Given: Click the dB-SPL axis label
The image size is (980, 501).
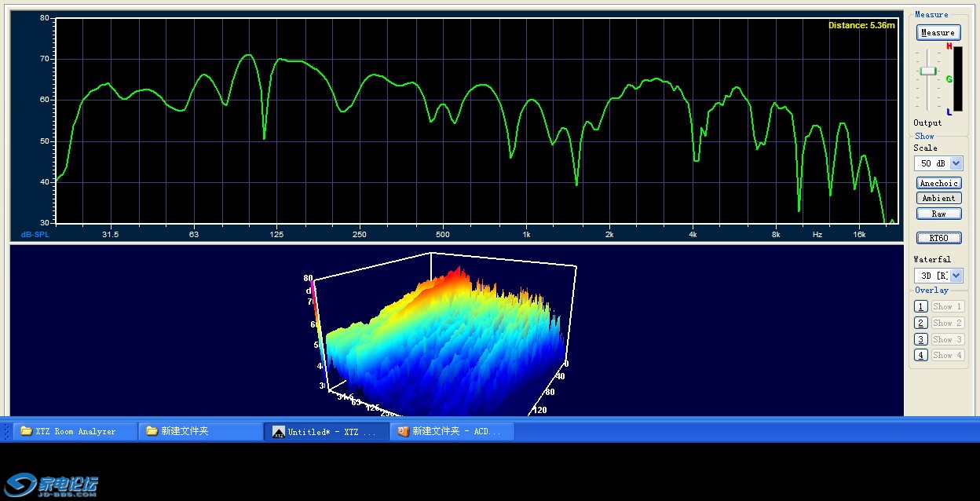Looking at the screenshot, I should (35, 234).
